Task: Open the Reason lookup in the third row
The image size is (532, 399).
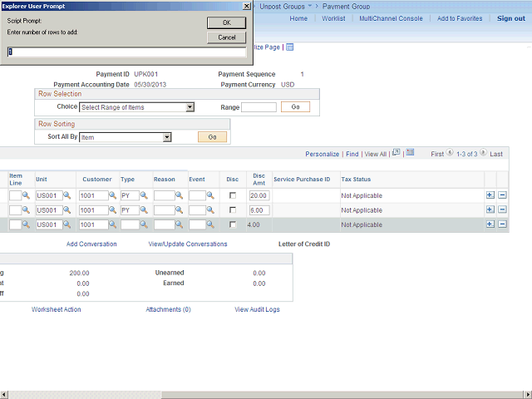Action: point(180,225)
